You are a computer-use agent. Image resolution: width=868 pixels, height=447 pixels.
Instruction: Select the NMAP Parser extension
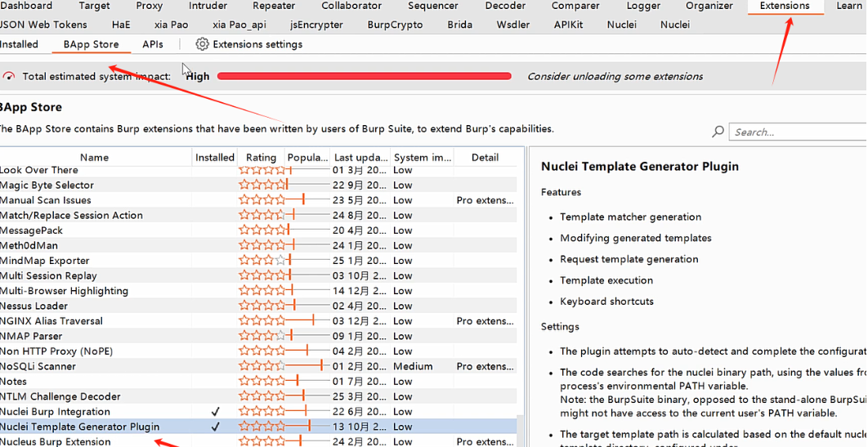pyautogui.click(x=258, y=336)
